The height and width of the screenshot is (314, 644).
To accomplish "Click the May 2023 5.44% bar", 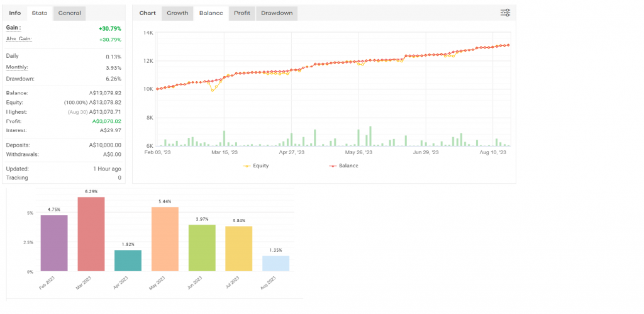I will click(x=165, y=239).
